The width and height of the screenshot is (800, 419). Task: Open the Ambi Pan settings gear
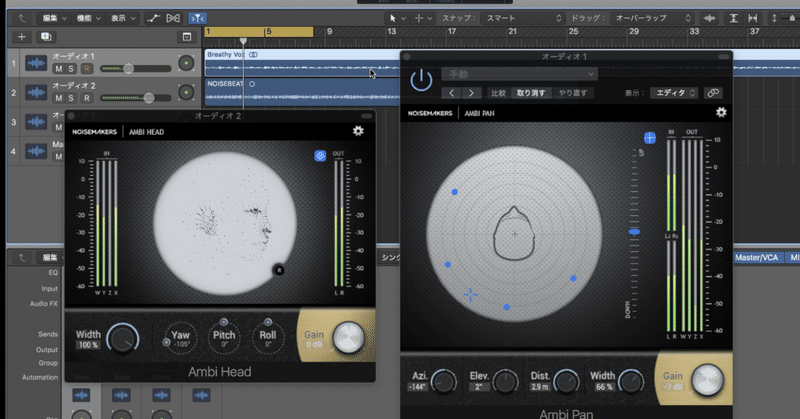(x=721, y=112)
